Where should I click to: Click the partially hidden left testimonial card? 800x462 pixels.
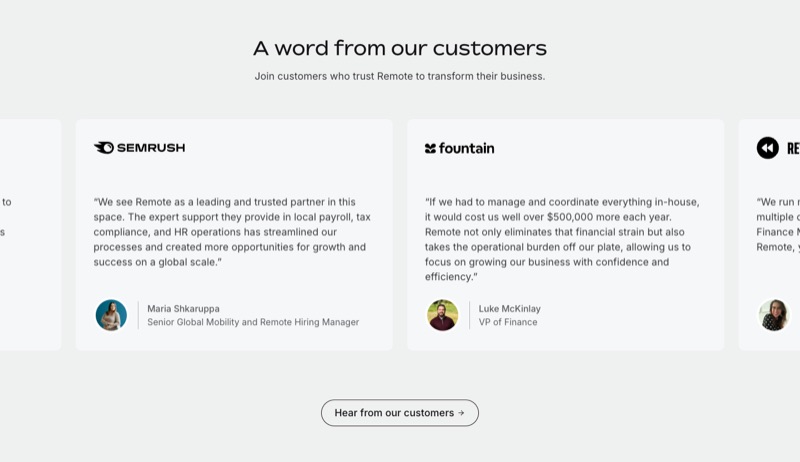point(30,235)
